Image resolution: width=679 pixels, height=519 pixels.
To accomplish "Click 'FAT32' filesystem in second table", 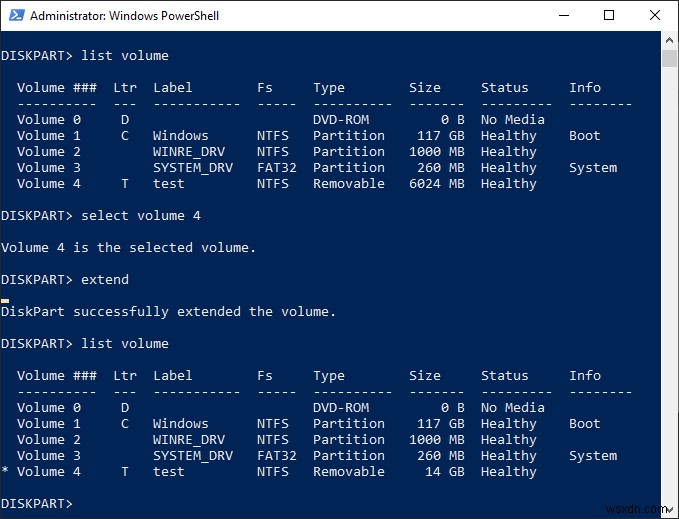I will [x=277, y=455].
